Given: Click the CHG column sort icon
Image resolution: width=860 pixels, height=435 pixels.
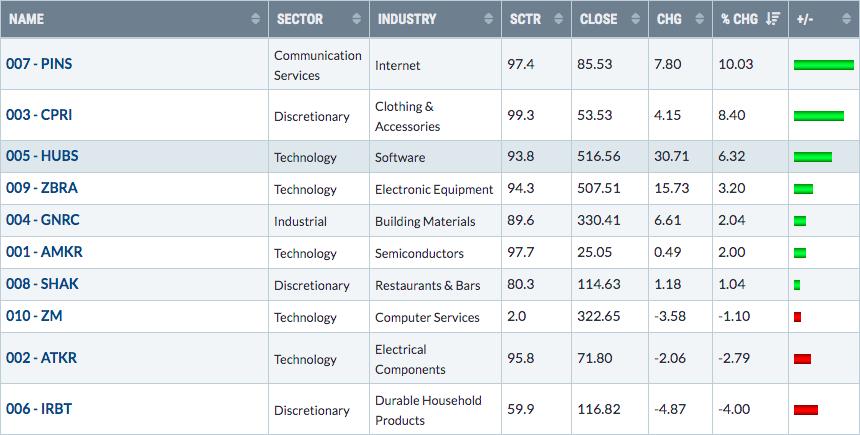Looking at the screenshot, I should click(699, 19).
